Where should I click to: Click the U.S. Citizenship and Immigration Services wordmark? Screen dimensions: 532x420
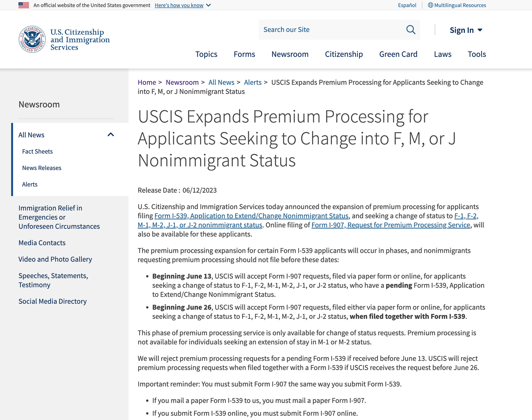pos(80,39)
